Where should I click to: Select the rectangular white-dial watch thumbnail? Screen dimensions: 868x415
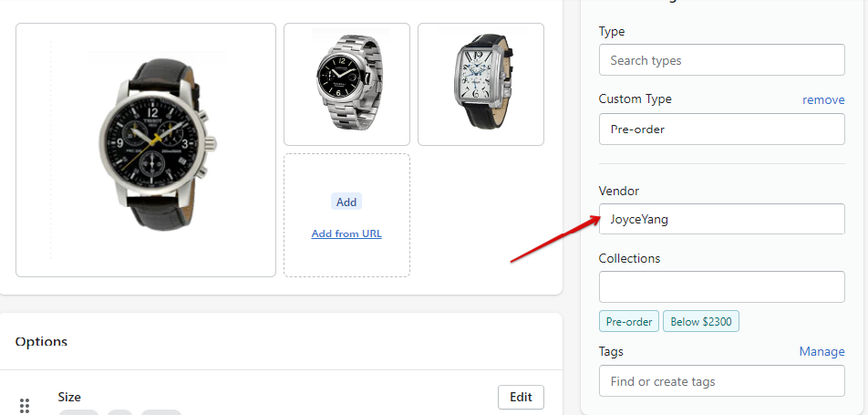pos(480,84)
